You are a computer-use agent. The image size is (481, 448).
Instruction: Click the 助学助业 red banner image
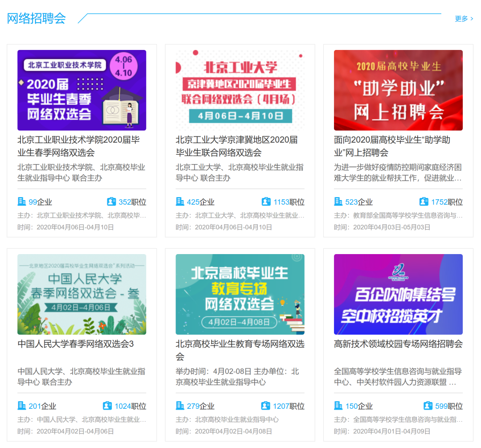[x=398, y=90]
